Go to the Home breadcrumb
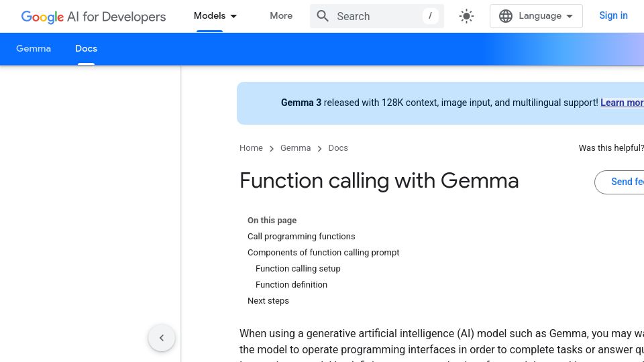 tap(251, 148)
